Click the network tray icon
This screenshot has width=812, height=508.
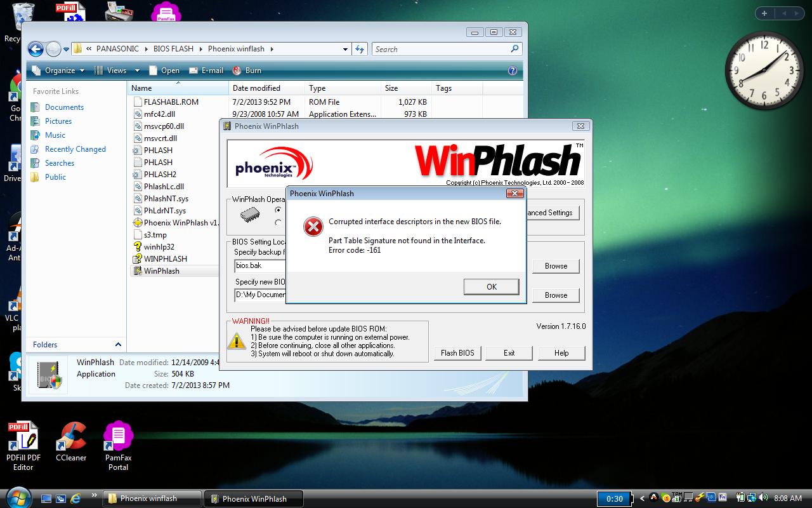pos(752,498)
